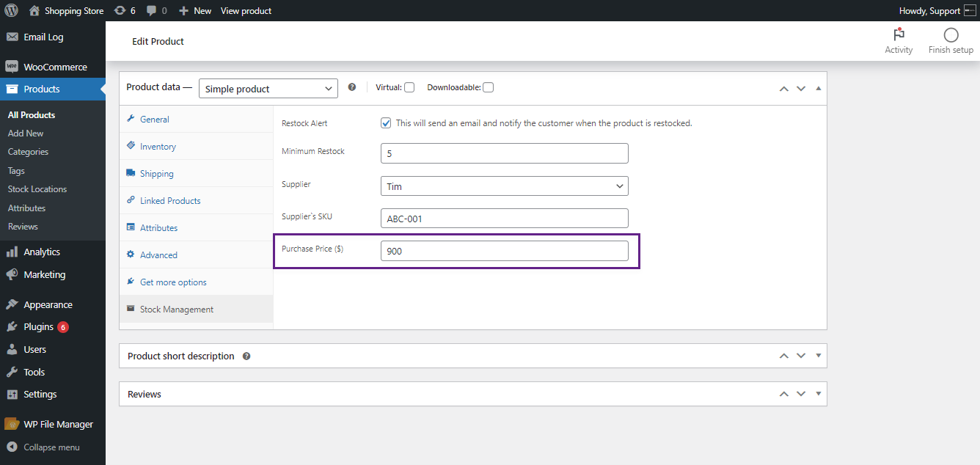Click the Users person icon
Screen dimensions: 980x465
pos(12,349)
